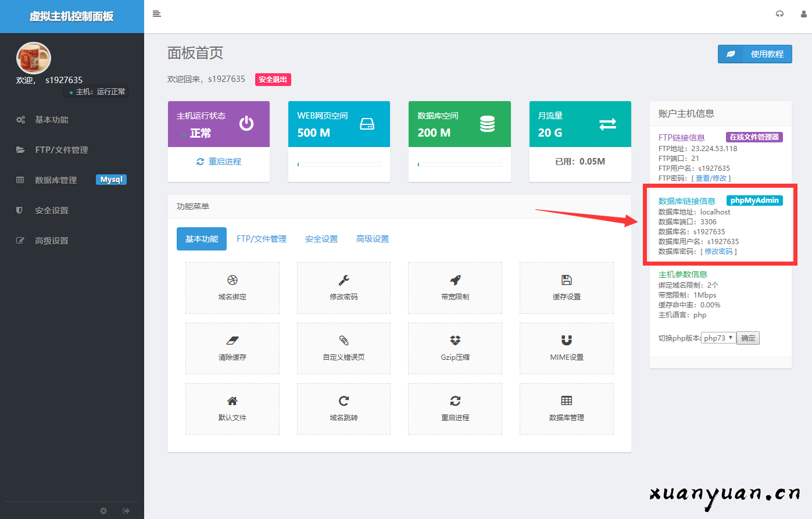
Task: Switch to the FTP/文件管理 tab
Action: click(x=262, y=239)
